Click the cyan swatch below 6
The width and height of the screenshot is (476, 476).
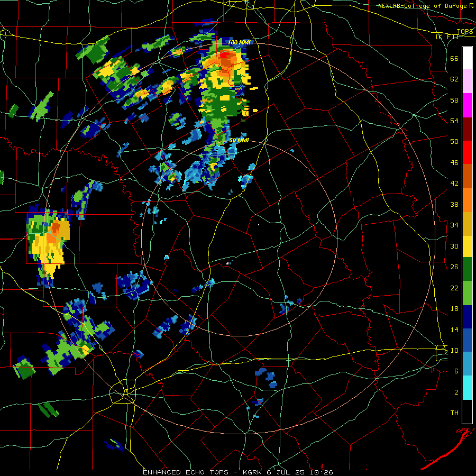(467, 388)
